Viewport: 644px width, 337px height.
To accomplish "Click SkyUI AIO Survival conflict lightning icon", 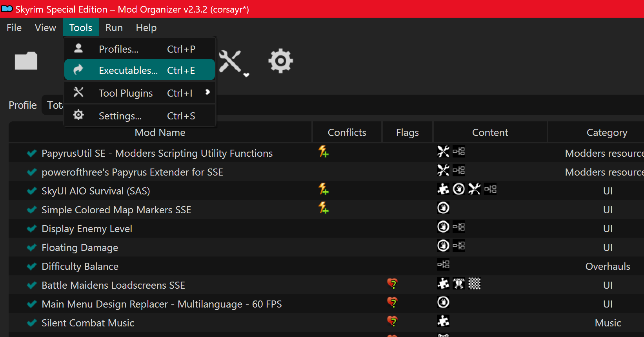I will 324,189.
